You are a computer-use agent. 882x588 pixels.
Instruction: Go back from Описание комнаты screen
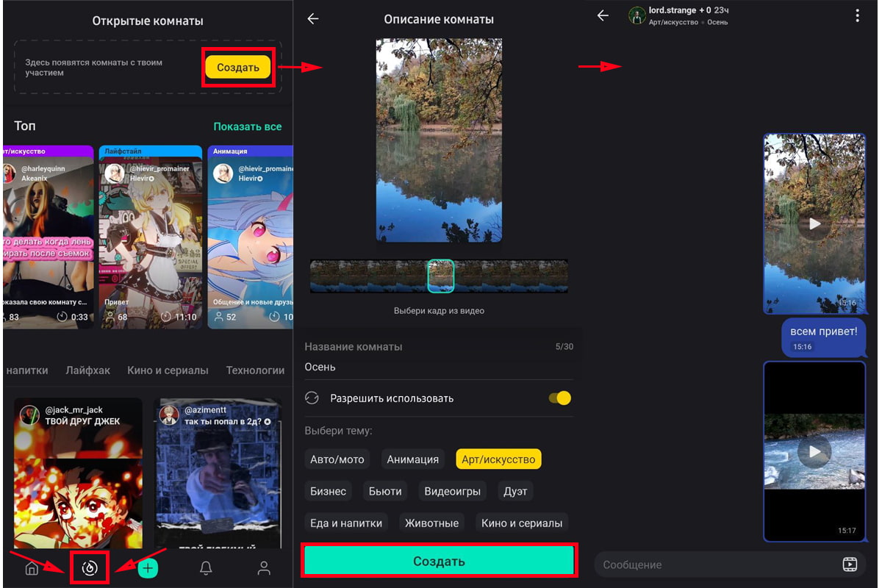(x=313, y=19)
